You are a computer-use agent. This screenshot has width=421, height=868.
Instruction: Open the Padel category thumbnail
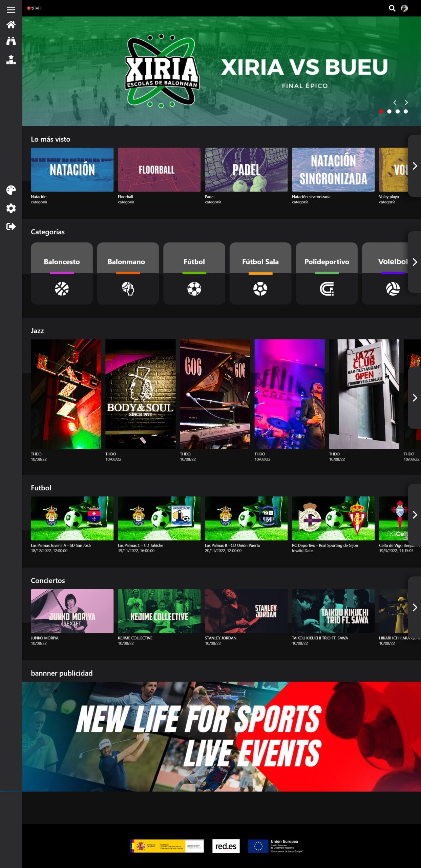click(x=246, y=170)
